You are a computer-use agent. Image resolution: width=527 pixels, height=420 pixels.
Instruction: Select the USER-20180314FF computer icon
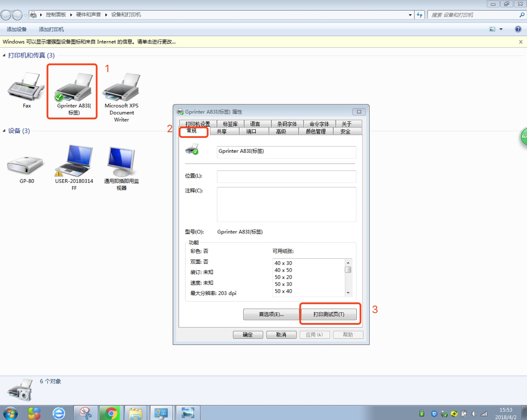tap(74, 160)
